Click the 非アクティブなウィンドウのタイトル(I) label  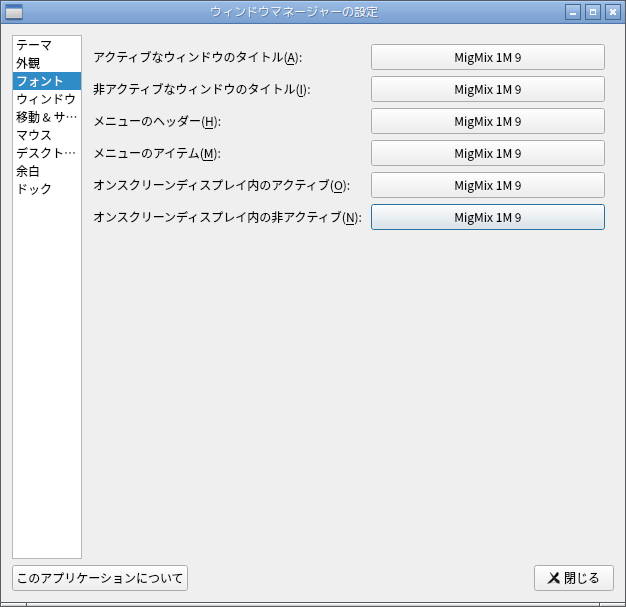click(x=202, y=89)
